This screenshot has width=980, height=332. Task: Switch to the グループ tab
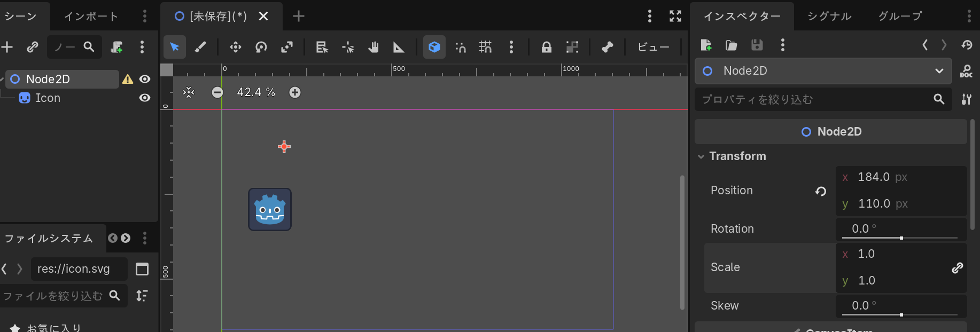[900, 16]
